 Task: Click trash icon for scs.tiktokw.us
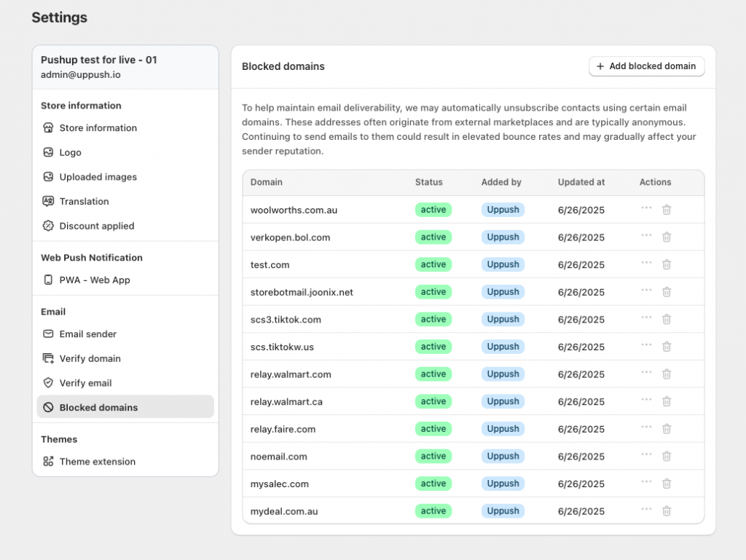666,347
